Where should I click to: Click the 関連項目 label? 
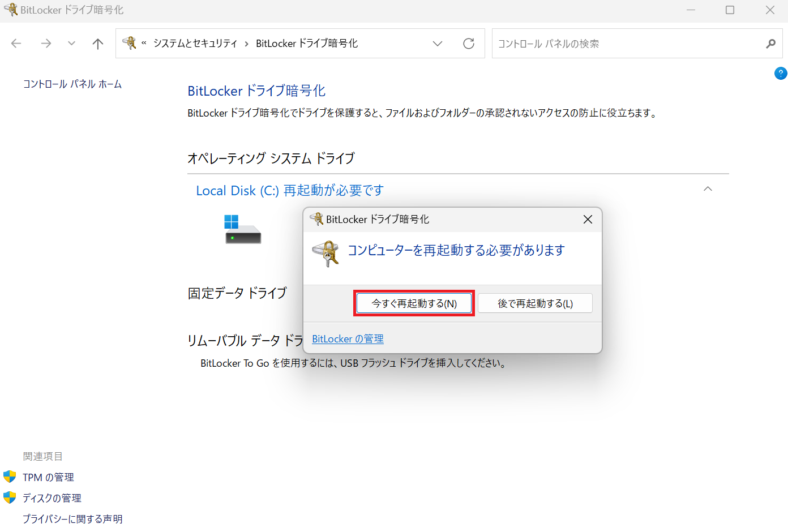click(43, 457)
